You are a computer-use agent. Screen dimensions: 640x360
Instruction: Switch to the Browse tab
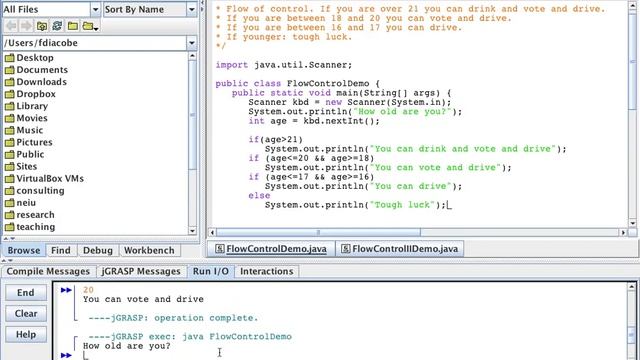click(x=24, y=250)
